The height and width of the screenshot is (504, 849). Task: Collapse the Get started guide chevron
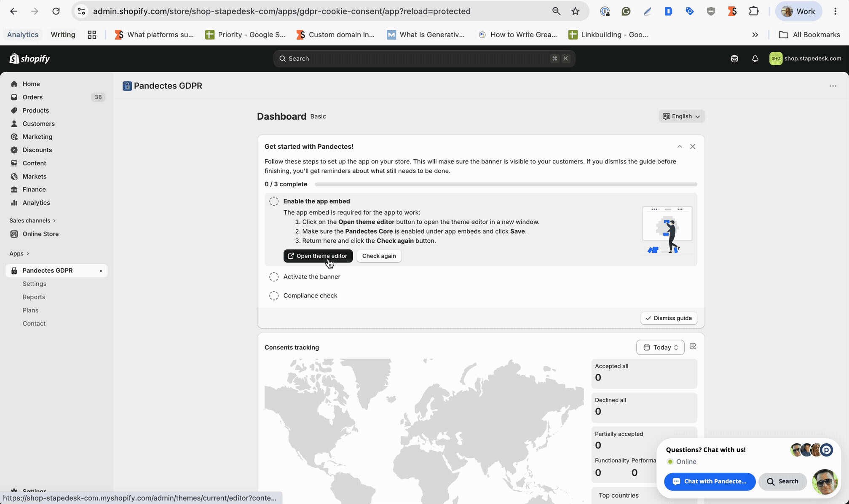(680, 147)
